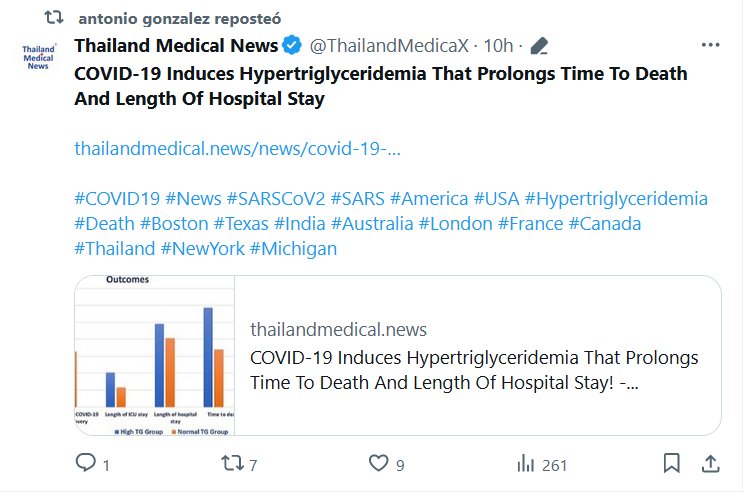The height and width of the screenshot is (494, 750).
Task: Click the #Hypertriglyceridemia hashtag
Action: 615,198
